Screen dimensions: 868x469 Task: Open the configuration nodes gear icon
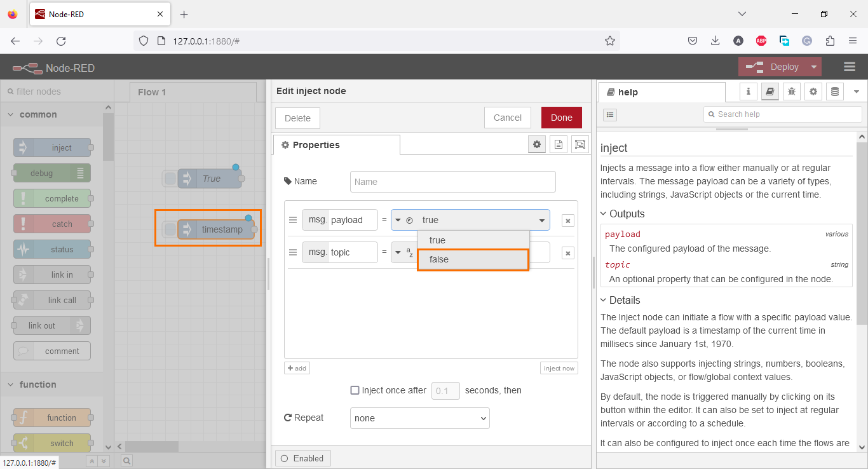(813, 92)
